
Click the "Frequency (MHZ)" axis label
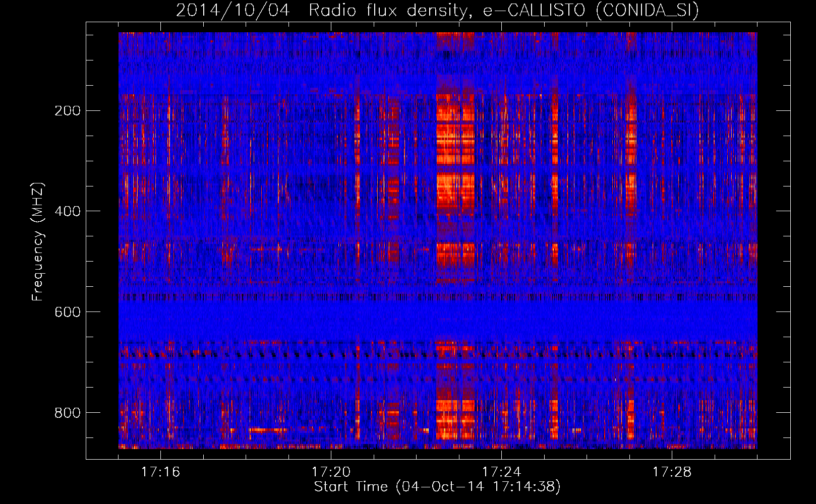(x=38, y=242)
